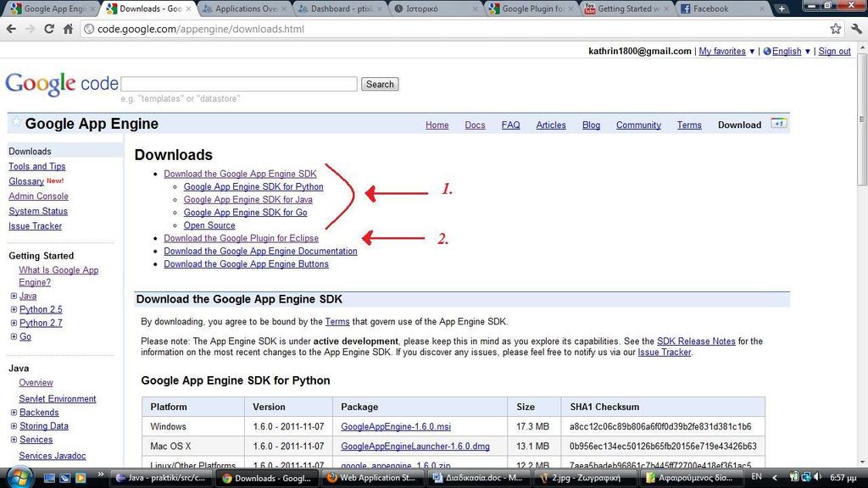Open the Chrome wrench settings menu
The width and height of the screenshot is (868, 488).
(856, 29)
